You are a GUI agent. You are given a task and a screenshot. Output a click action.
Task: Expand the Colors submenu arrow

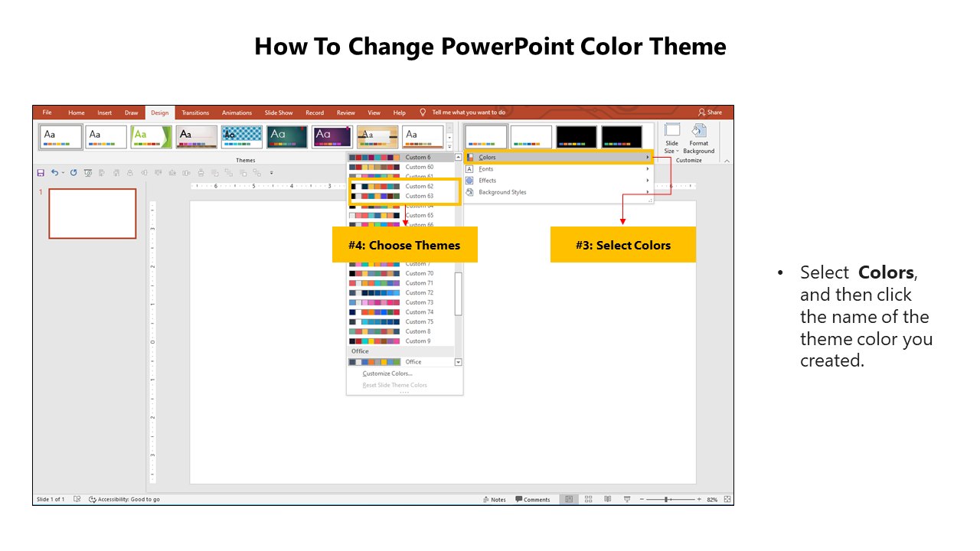point(648,158)
